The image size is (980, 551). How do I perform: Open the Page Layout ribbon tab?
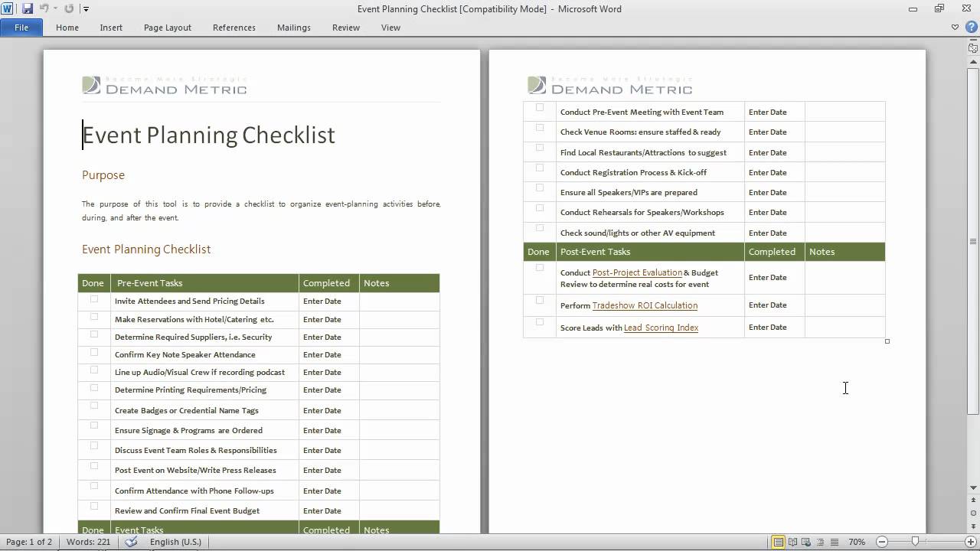click(168, 28)
